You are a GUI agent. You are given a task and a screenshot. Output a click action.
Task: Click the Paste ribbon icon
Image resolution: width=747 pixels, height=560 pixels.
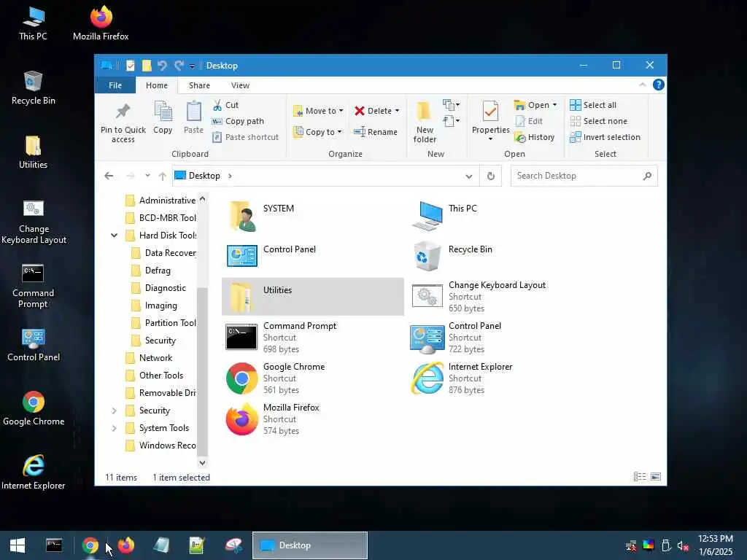(193, 112)
